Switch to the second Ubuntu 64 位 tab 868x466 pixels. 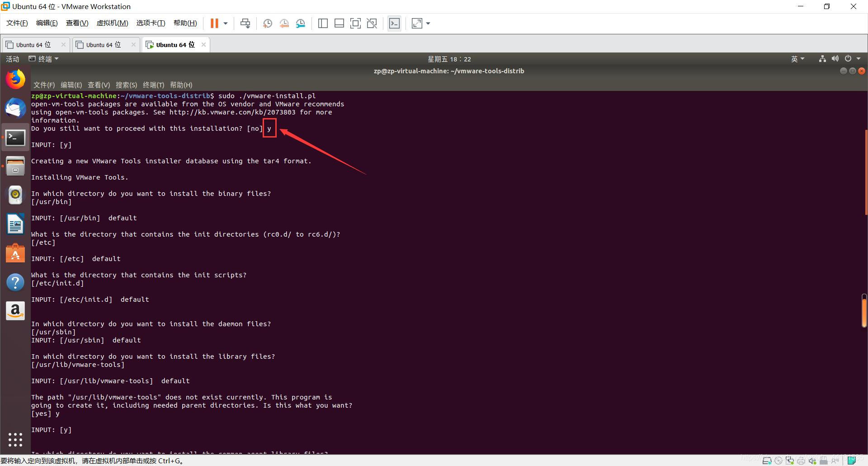coord(103,45)
